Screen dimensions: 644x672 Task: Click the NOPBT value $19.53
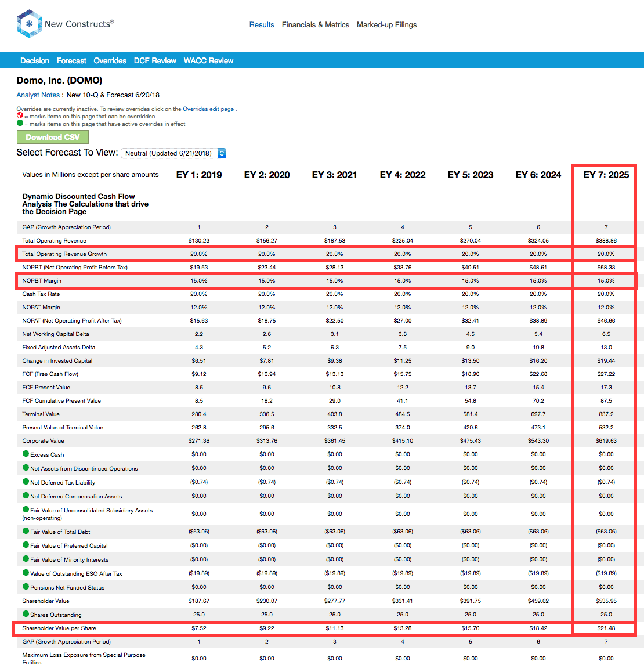199,267
